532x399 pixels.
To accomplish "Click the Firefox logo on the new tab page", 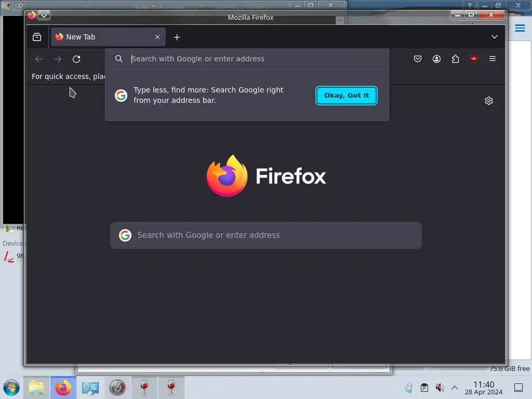I will coord(267,176).
